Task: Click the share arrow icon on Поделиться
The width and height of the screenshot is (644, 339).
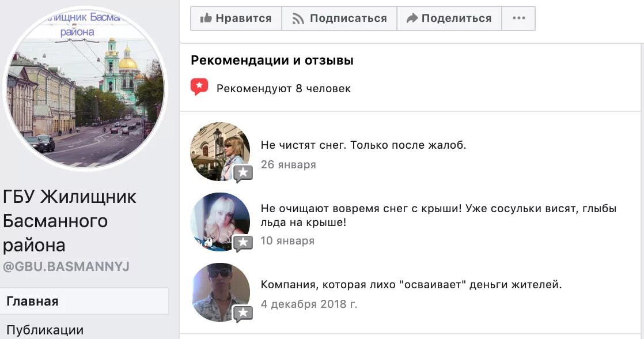Action: pyautogui.click(x=412, y=18)
